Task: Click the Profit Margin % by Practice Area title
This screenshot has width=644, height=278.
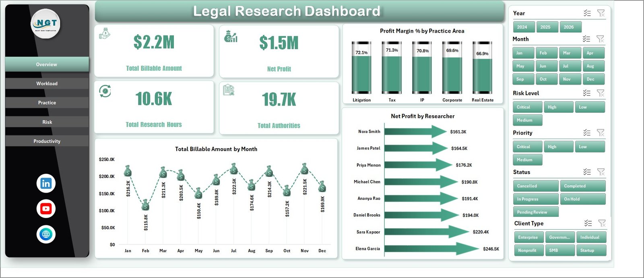Action: (x=422, y=31)
